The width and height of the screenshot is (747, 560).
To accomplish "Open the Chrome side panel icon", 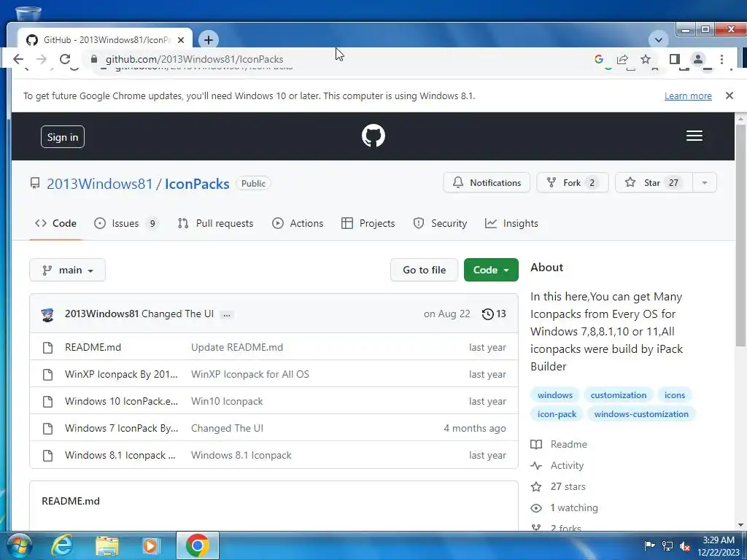I will (x=674, y=59).
